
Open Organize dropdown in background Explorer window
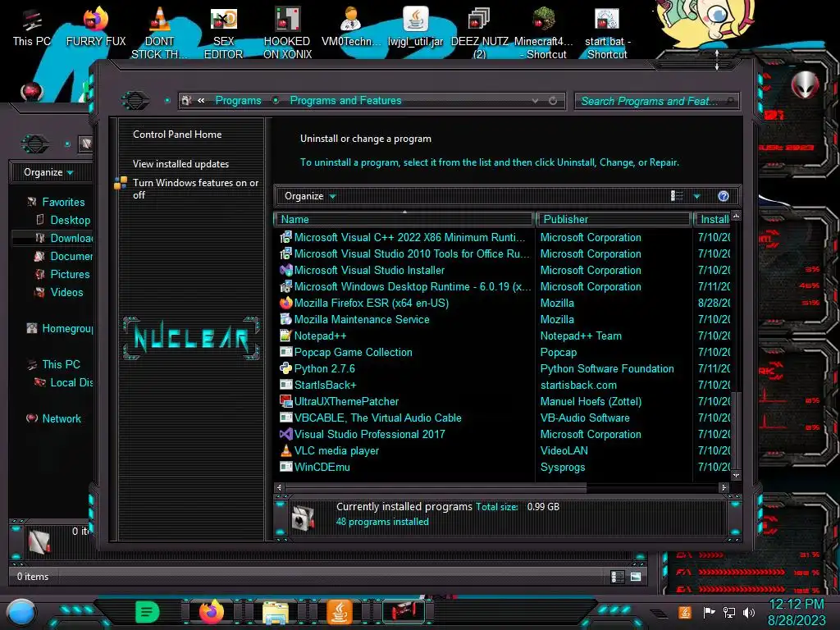point(48,172)
